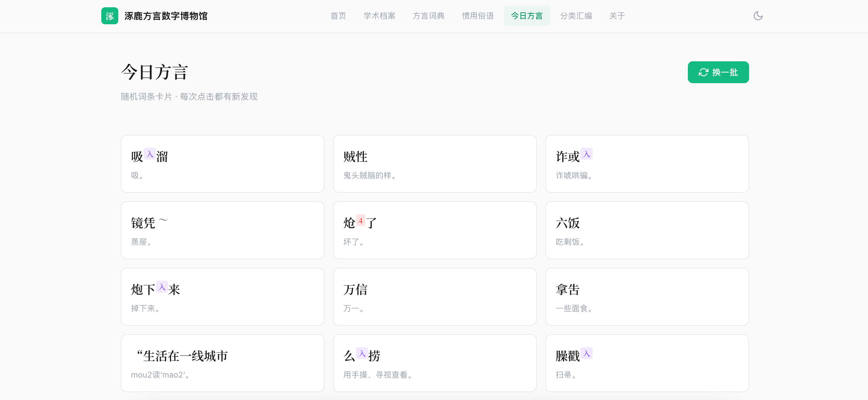This screenshot has width=868, height=400.
Task: Click the 涿鹿方言数字博物馆 site title
Action: pos(166,16)
